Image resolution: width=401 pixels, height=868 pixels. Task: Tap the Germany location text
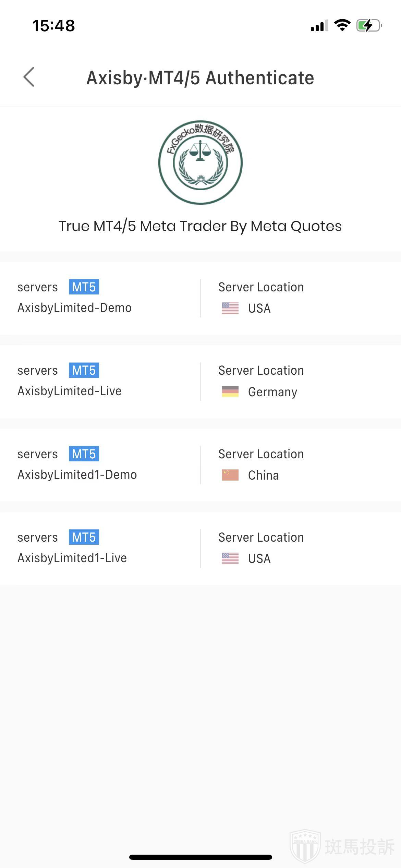(x=272, y=392)
